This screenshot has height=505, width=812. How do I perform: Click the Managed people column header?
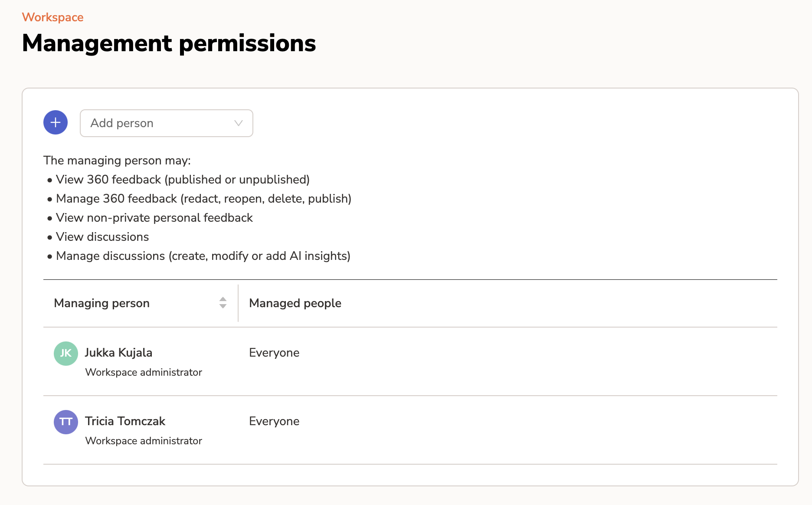pos(295,303)
